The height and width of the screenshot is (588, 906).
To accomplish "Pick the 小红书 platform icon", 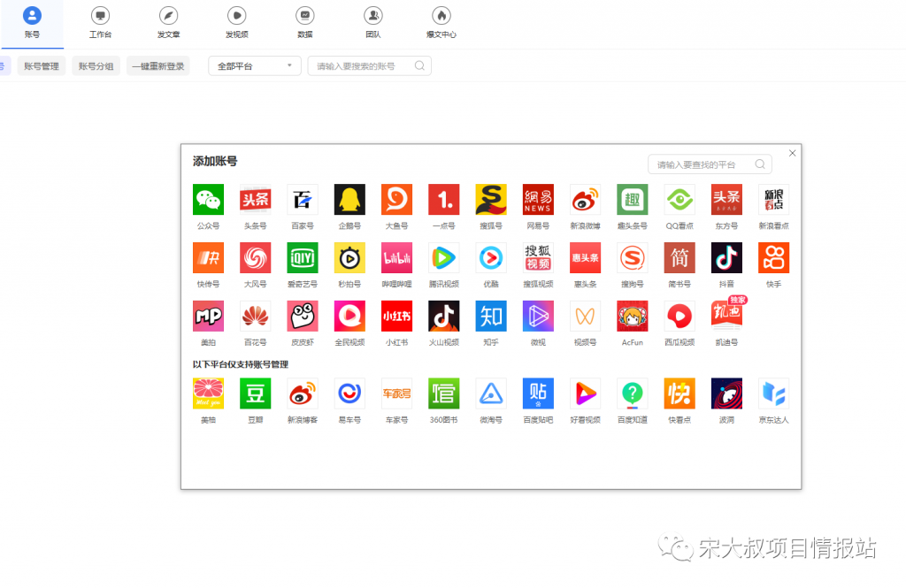I will coord(397,317).
